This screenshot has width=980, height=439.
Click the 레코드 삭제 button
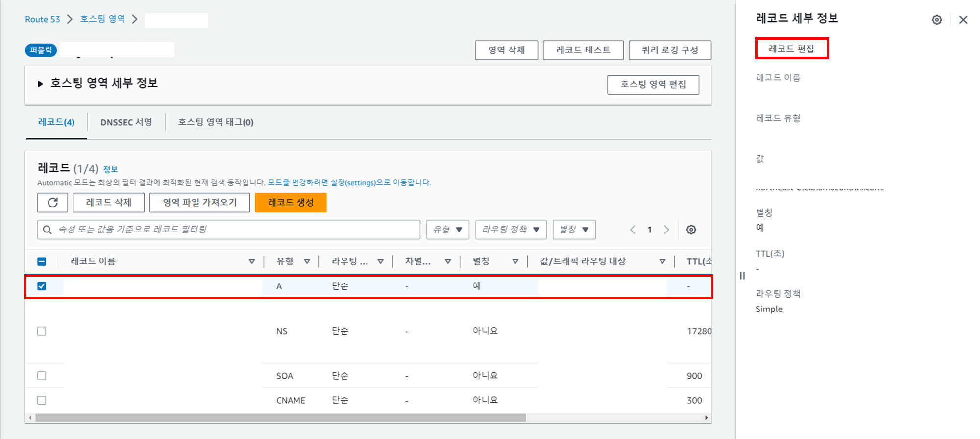(x=109, y=202)
